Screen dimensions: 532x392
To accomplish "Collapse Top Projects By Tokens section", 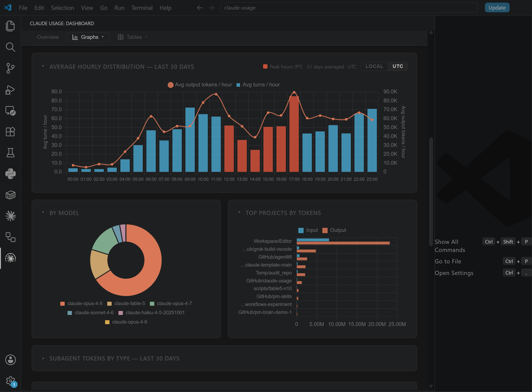I will point(239,212).
